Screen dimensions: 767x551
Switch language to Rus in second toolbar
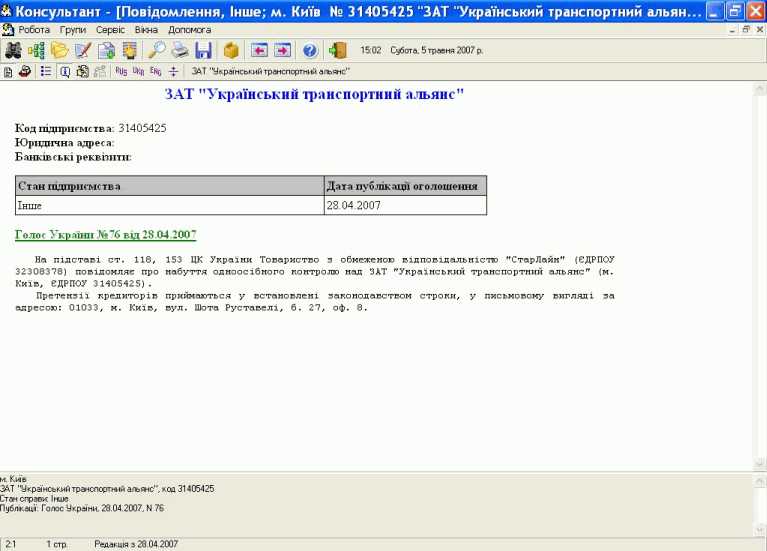pos(122,72)
